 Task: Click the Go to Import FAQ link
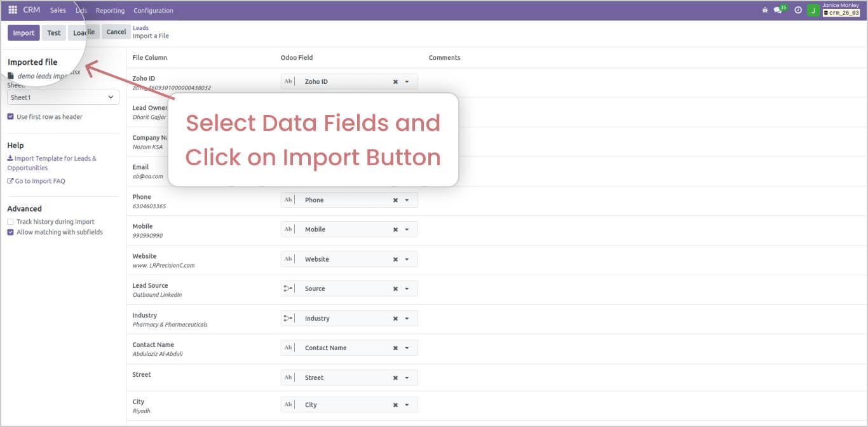pyautogui.click(x=40, y=180)
